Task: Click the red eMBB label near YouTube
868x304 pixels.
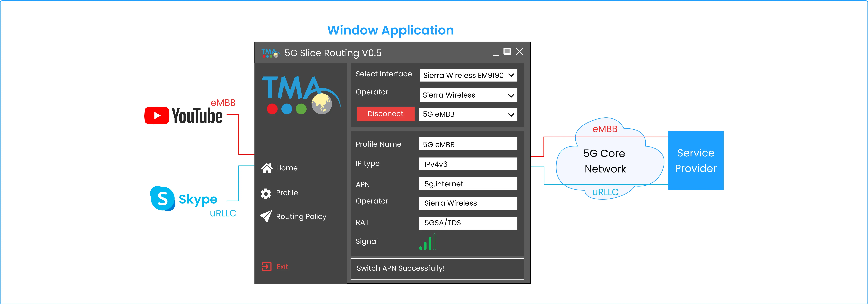Action: pyautogui.click(x=223, y=103)
